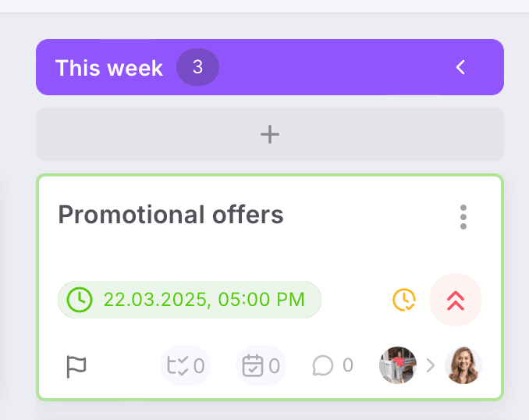Click the orange clock checkmark icon

point(403,300)
